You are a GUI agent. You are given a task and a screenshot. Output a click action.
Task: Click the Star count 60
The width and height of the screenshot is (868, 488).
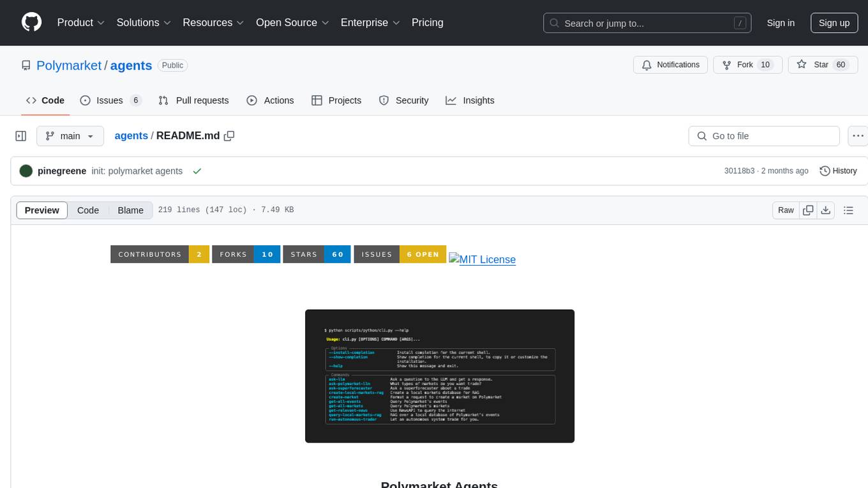coord(841,65)
